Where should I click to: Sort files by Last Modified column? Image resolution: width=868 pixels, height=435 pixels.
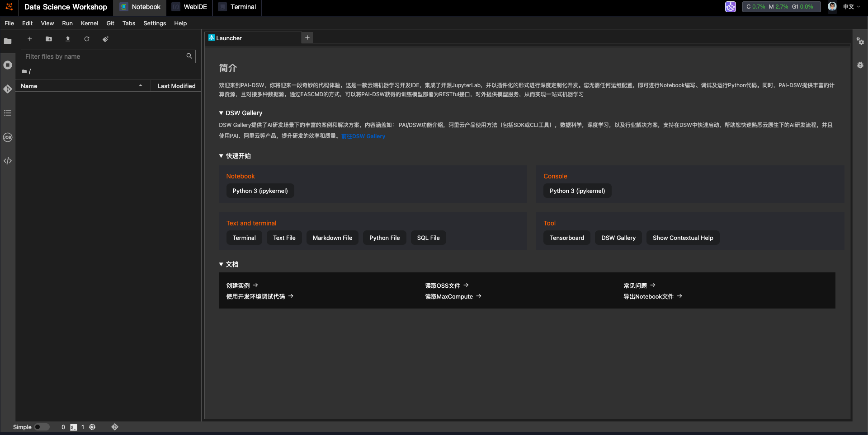point(176,86)
